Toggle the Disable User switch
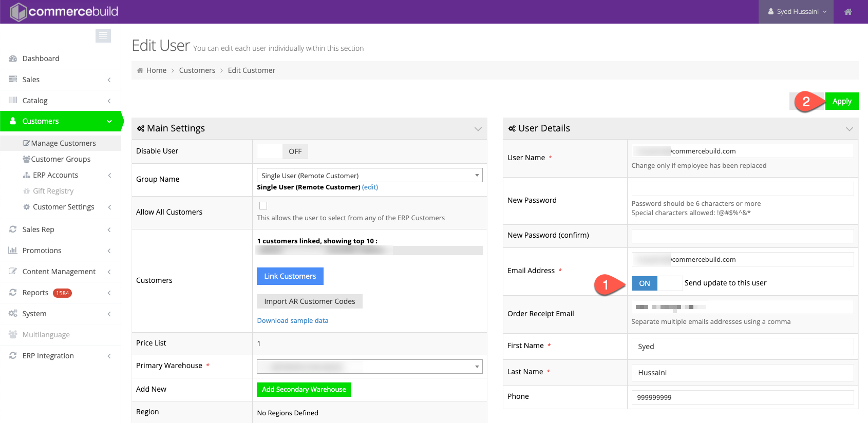The image size is (868, 423). 282,151
